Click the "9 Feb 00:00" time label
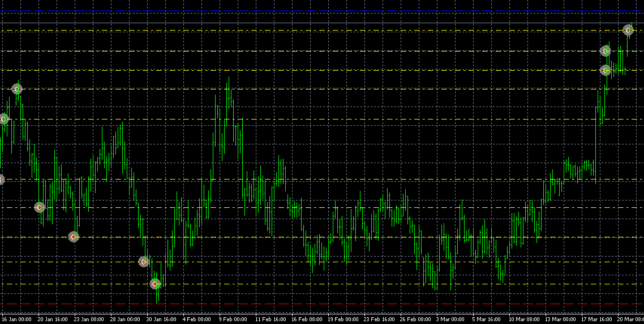Image resolution: width=644 pixels, height=324 pixels. (x=233, y=319)
